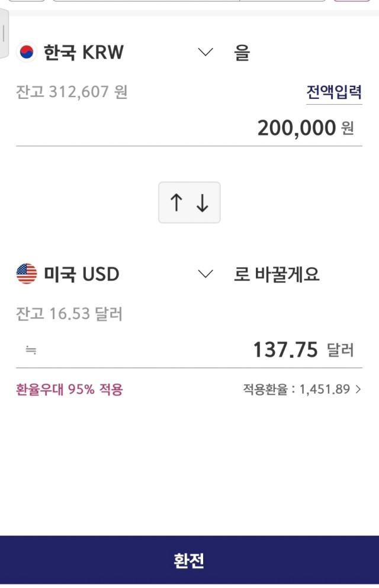
Task: Tap the 잔고 312,607 원 balance text
Action: (72, 92)
